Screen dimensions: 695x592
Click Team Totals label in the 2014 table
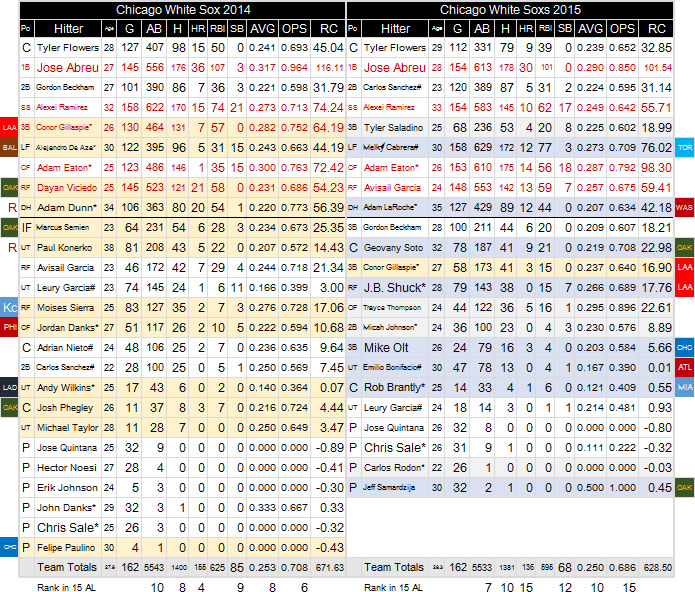67,567
